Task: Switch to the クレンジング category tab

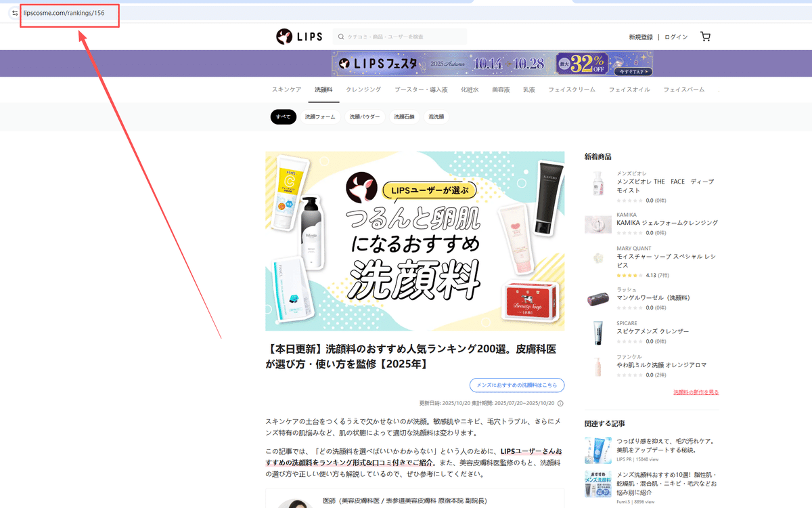Action: pyautogui.click(x=363, y=89)
